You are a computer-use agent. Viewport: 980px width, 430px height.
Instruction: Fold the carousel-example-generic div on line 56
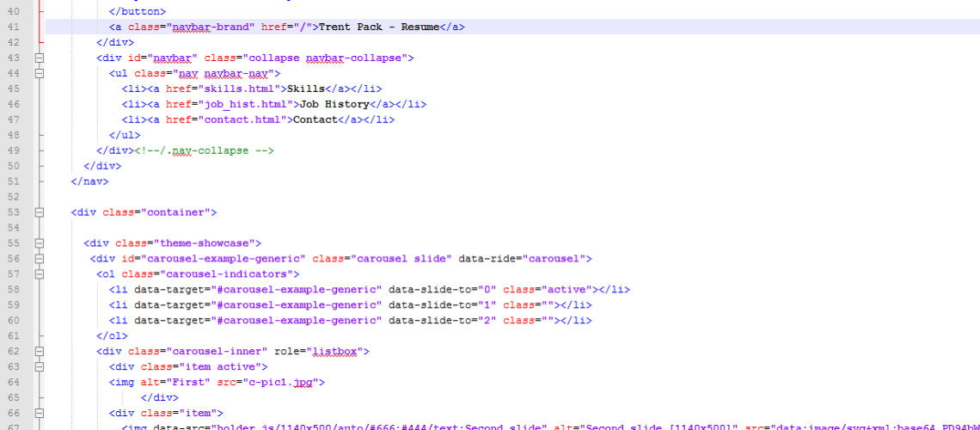(39, 259)
